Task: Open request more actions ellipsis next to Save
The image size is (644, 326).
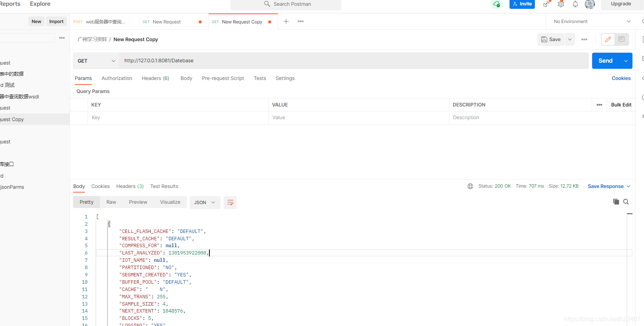Action: (584, 40)
